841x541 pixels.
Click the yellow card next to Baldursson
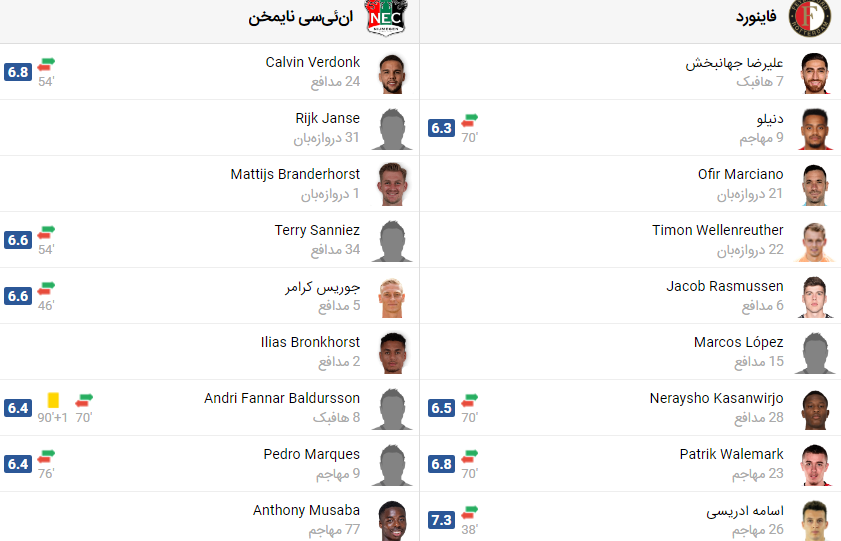53,400
